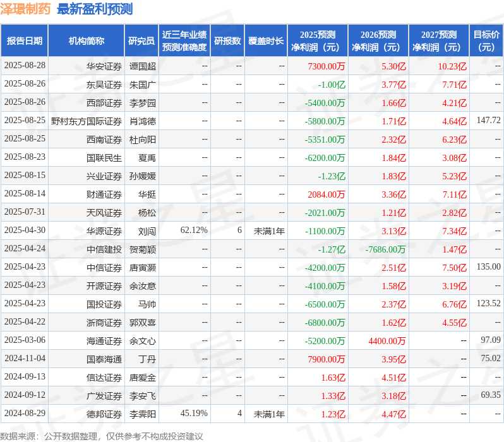Image resolution: width=504 pixels, height=442 pixels.
Task: Click the 研报数 column header
Action: tap(227, 41)
